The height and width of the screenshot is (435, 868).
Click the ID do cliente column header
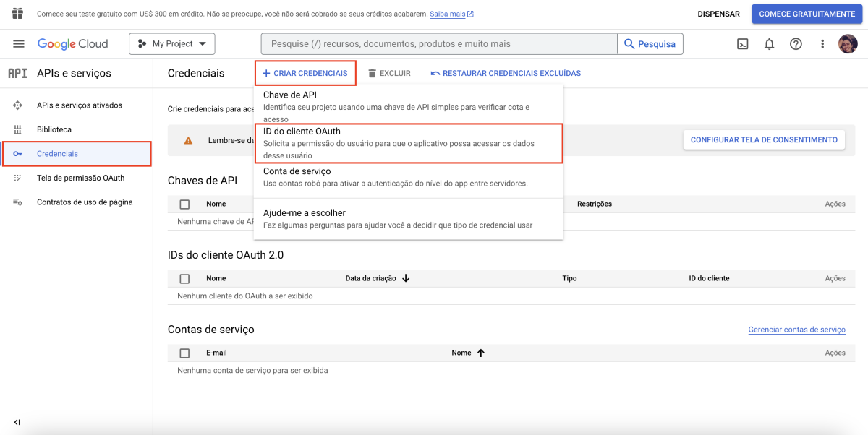pos(709,278)
